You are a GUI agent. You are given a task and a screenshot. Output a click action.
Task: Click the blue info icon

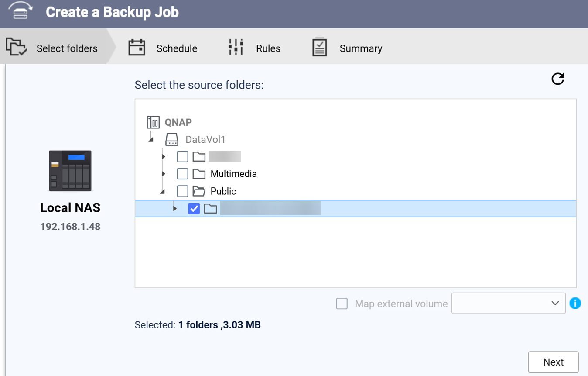(x=575, y=303)
